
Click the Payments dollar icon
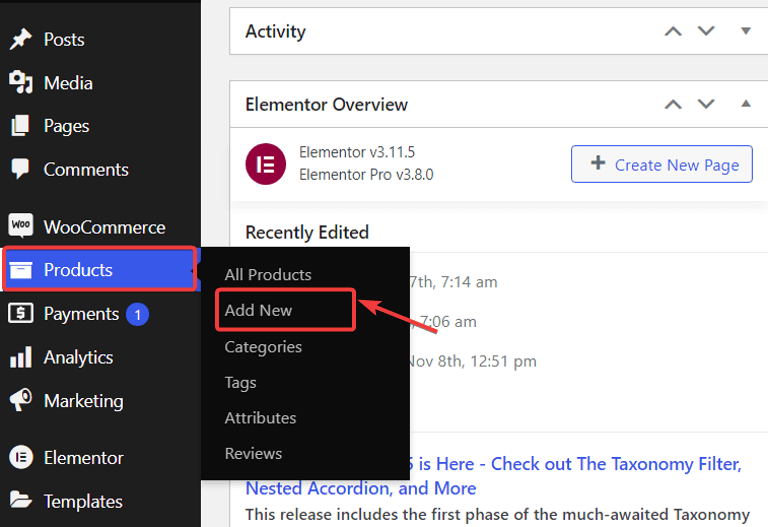[x=21, y=313]
